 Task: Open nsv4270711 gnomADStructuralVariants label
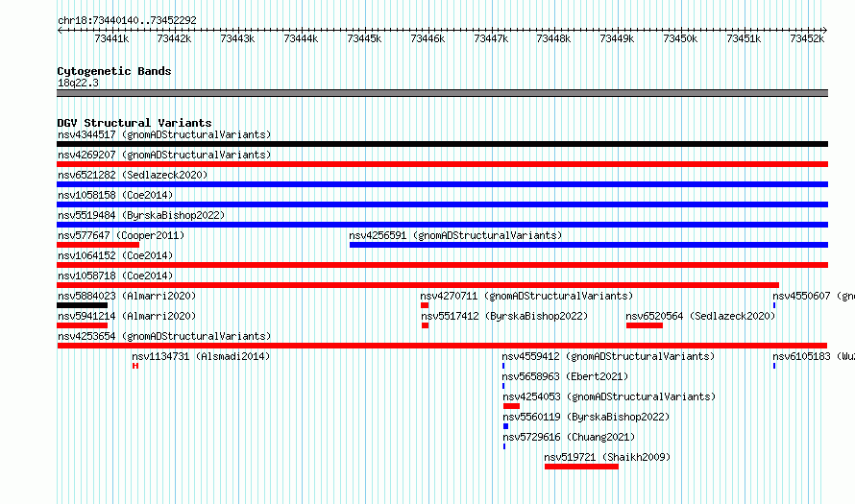(526, 296)
